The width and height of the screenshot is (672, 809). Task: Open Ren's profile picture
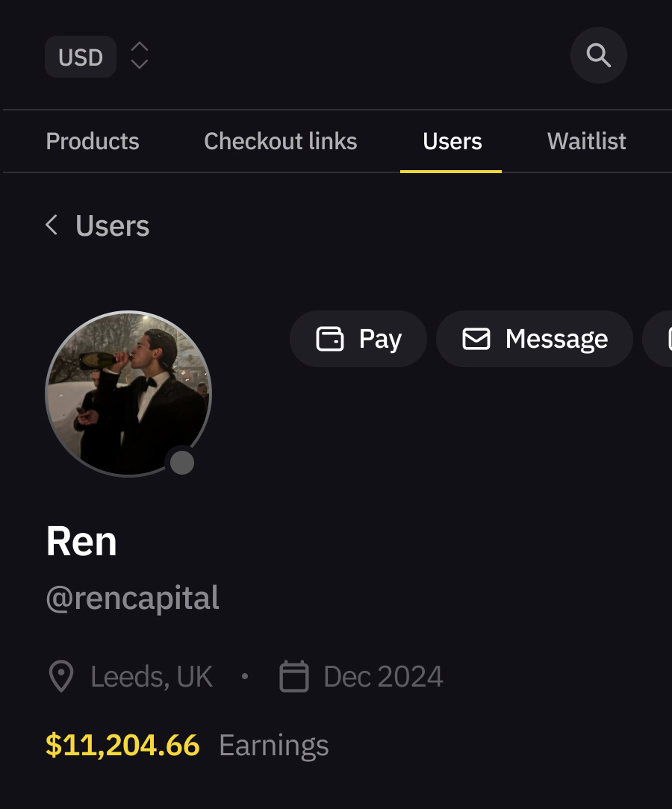[128, 393]
